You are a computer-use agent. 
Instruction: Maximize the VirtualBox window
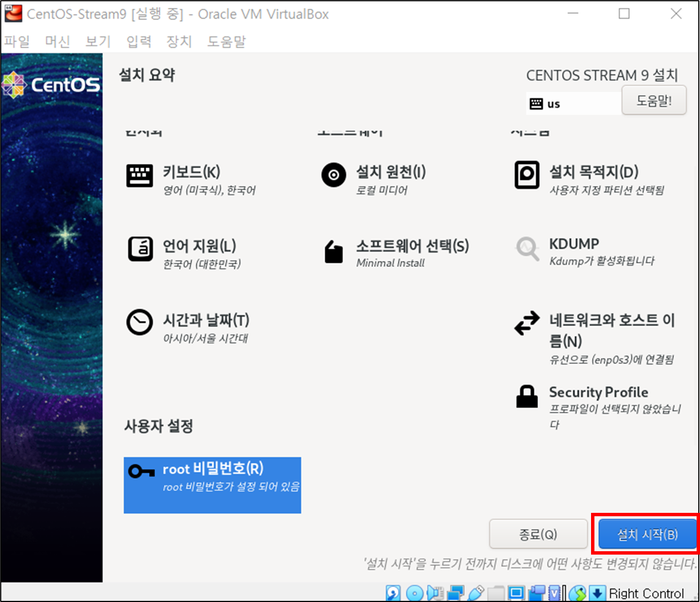[x=624, y=14]
